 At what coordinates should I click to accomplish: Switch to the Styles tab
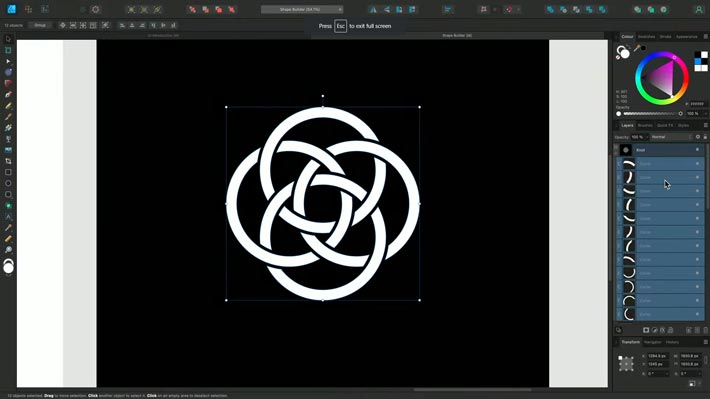click(x=683, y=125)
